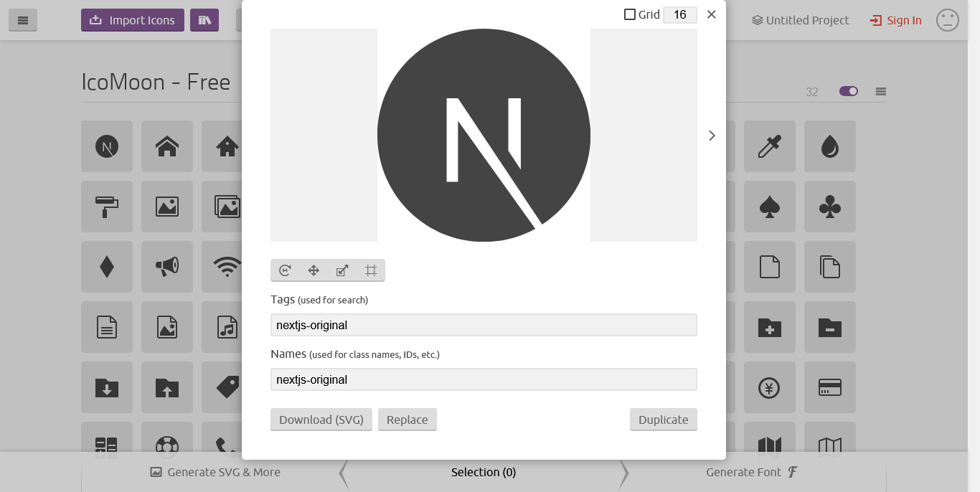
Task: Select the single image picture icon
Action: 167,207
